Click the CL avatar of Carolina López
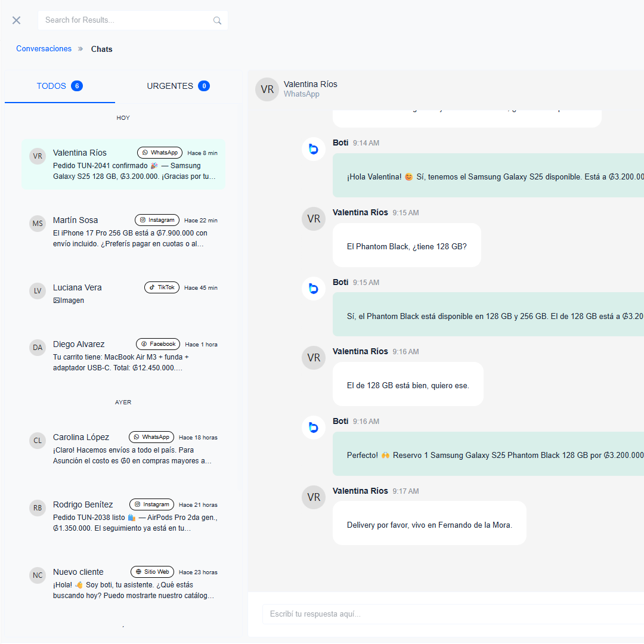The image size is (644, 644). 38,440
